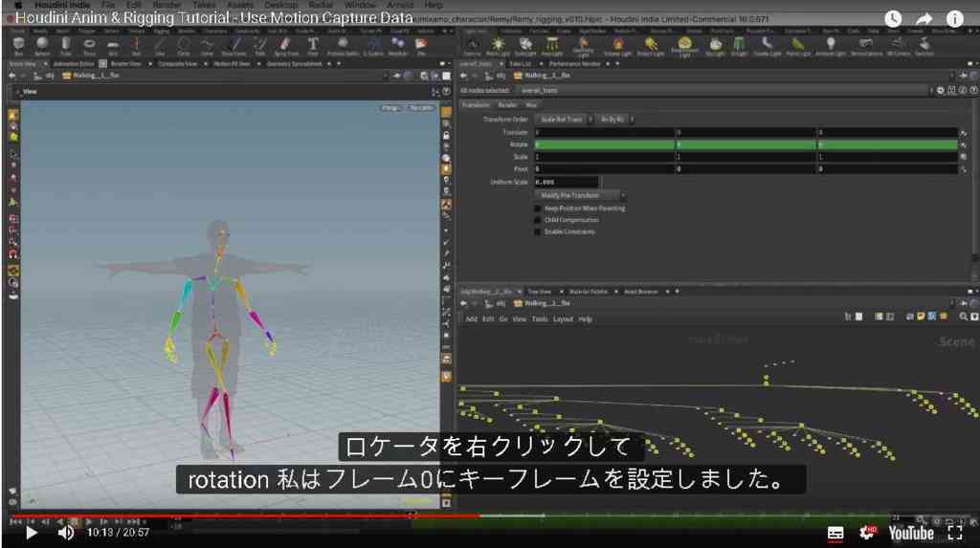The image size is (980, 548).
Task: Toggle YouTube subtitles button
Action: pos(835,533)
